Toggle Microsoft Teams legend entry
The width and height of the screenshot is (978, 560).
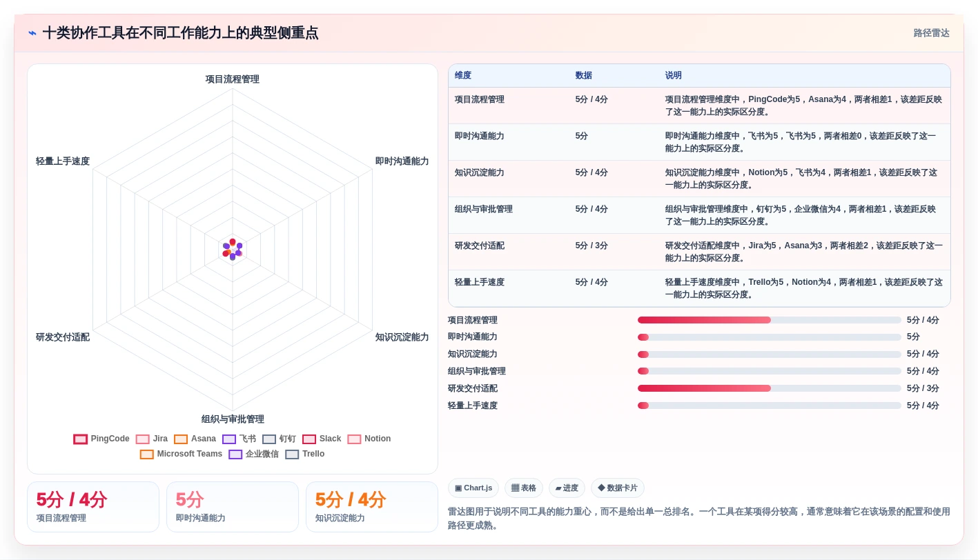(181, 454)
